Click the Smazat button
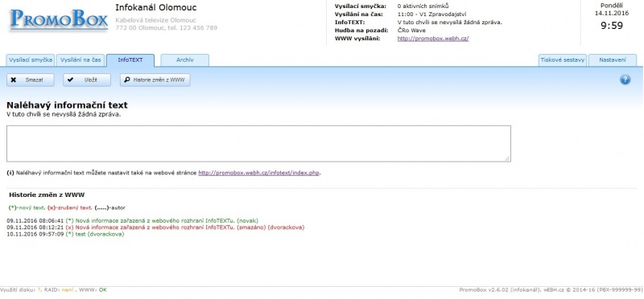Image resolution: width=644 pixels, height=299 pixels. (x=31, y=80)
